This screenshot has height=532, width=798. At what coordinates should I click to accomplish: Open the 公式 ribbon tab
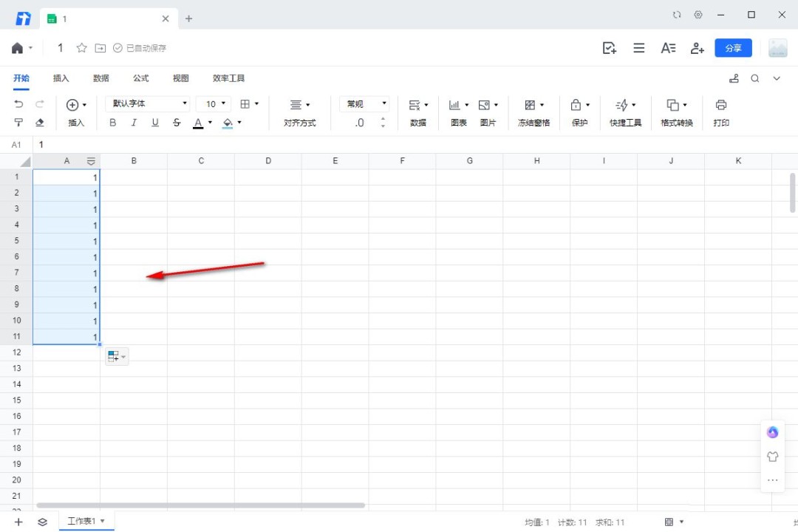(141, 78)
